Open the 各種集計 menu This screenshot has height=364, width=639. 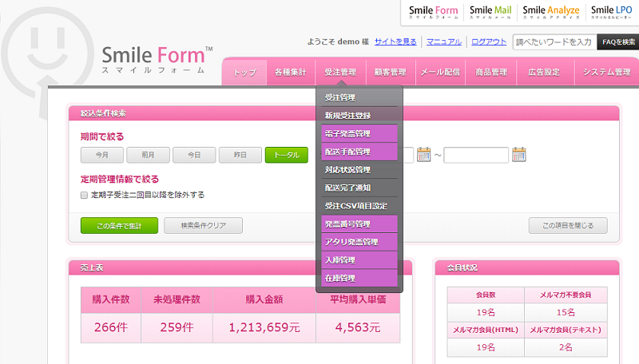coord(291,73)
